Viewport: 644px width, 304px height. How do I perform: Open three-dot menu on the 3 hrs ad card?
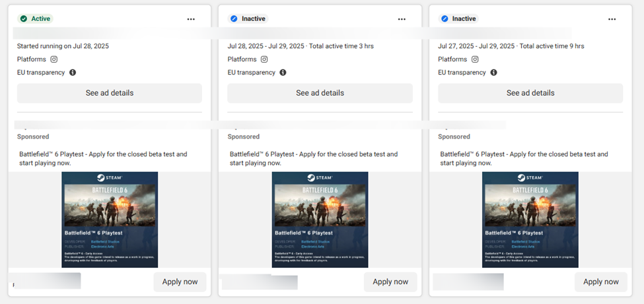point(402,19)
